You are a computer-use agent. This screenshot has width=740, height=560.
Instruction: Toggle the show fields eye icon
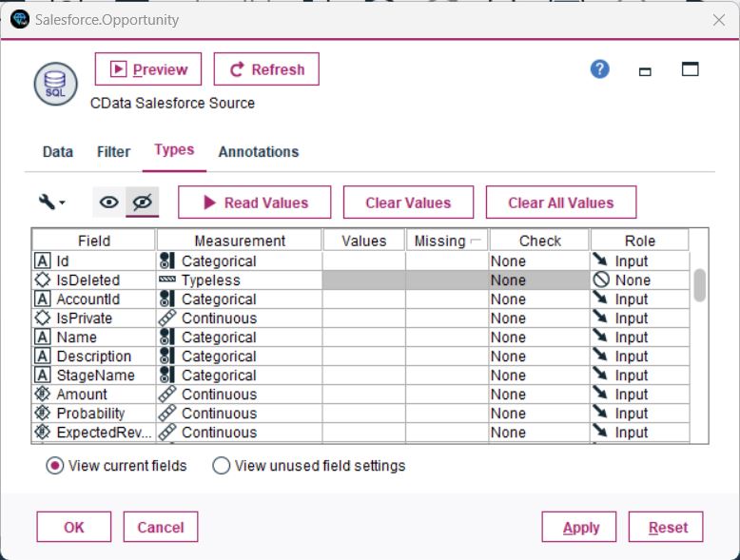tap(109, 202)
